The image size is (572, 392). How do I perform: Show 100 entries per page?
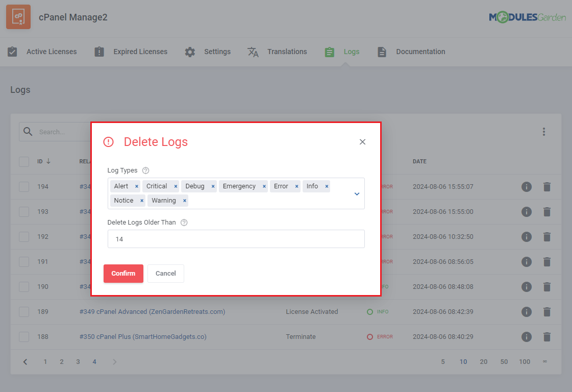[525, 362]
